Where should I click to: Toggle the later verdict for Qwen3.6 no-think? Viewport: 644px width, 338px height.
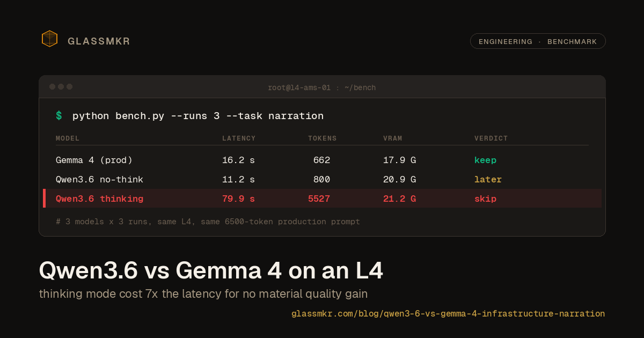pyautogui.click(x=488, y=179)
